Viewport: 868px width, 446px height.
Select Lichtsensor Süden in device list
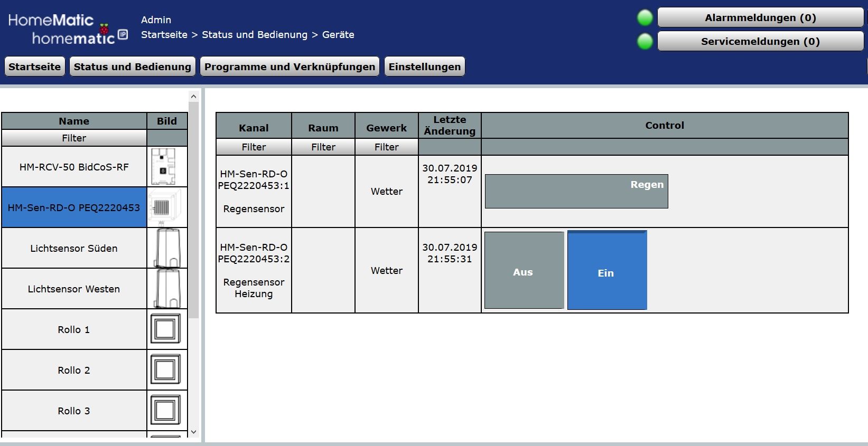click(x=74, y=248)
